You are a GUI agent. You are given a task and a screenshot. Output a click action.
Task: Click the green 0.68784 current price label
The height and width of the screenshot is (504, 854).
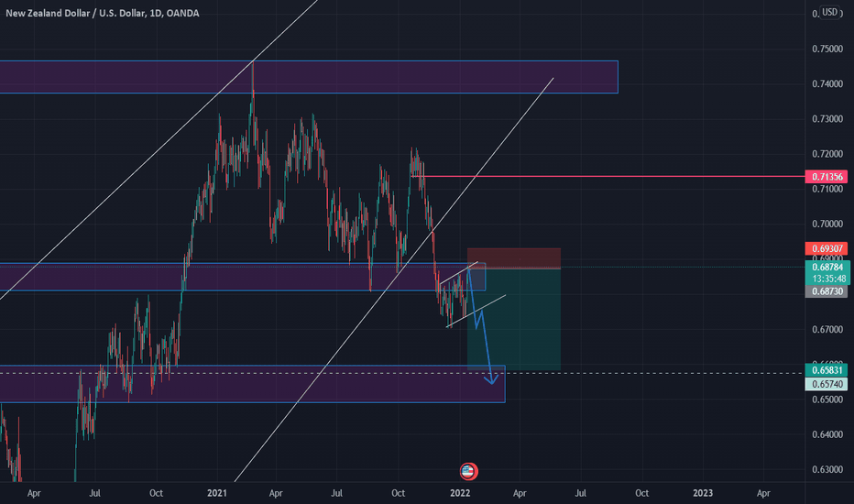coord(827,267)
